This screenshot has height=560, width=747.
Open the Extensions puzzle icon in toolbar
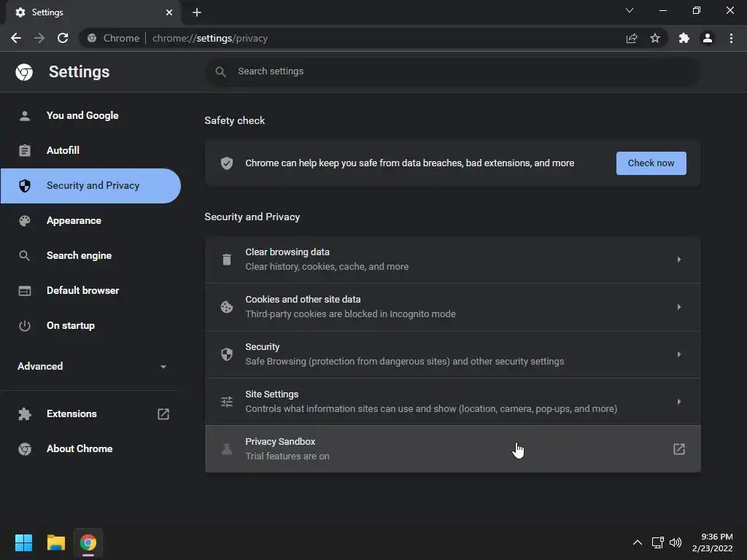coord(684,38)
